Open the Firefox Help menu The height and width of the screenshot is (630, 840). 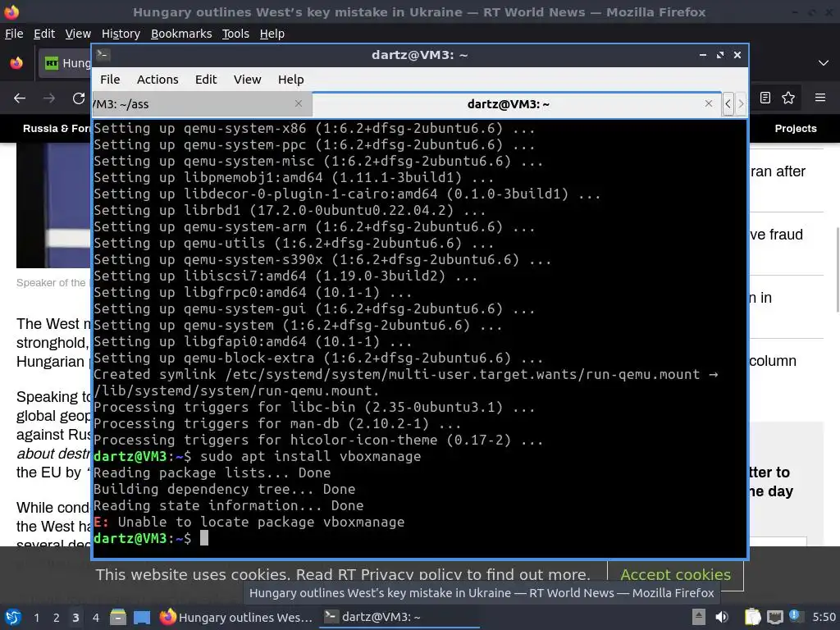point(272,34)
